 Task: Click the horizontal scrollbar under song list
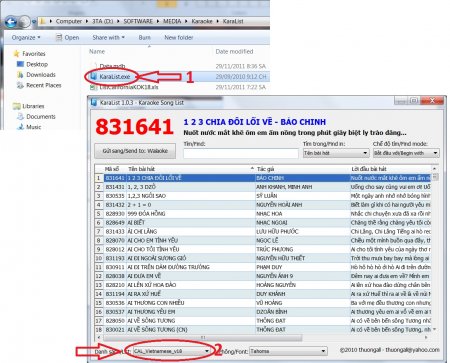point(263,337)
